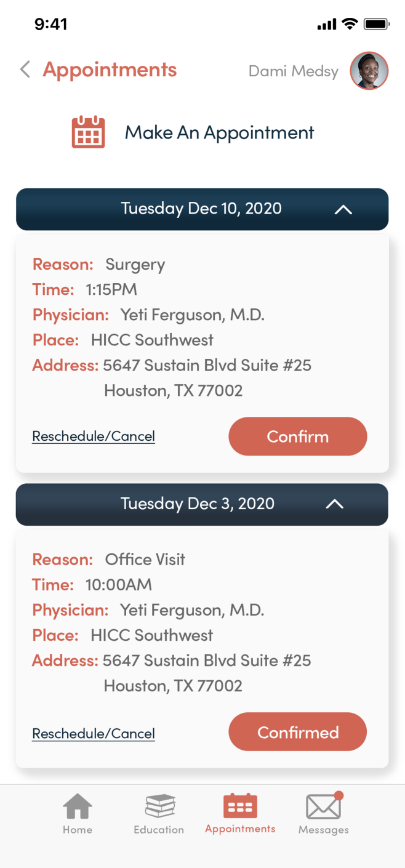Tap the Appointments page title
405x868 pixels.
pos(110,70)
